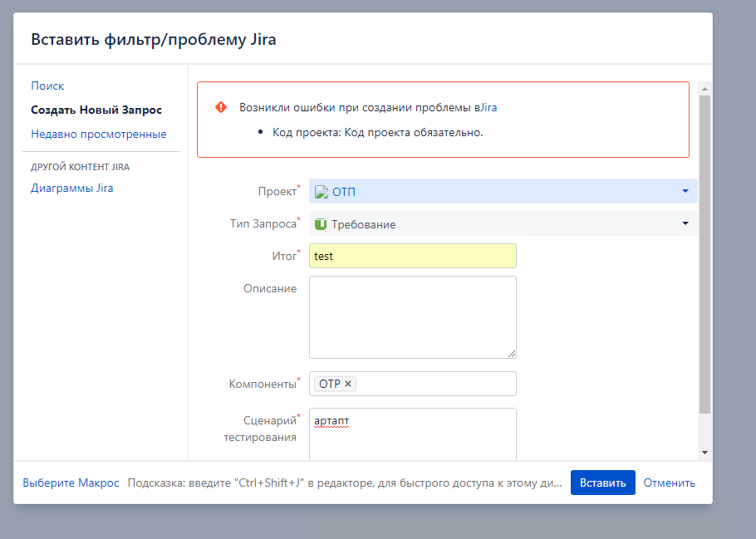Open Диаграммы Jira section

point(71,188)
